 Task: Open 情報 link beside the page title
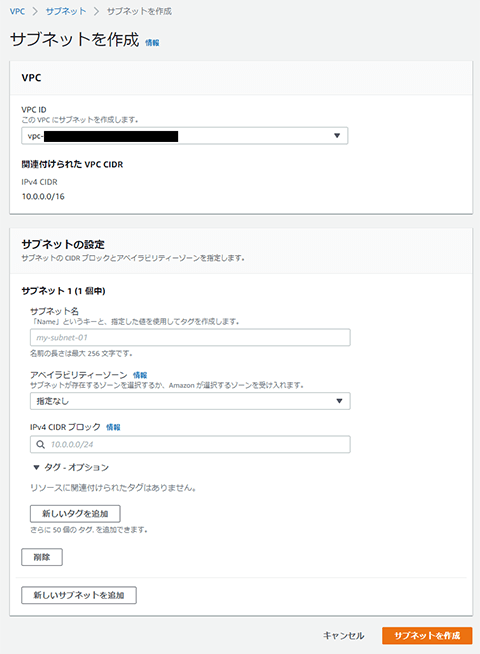[x=152, y=43]
